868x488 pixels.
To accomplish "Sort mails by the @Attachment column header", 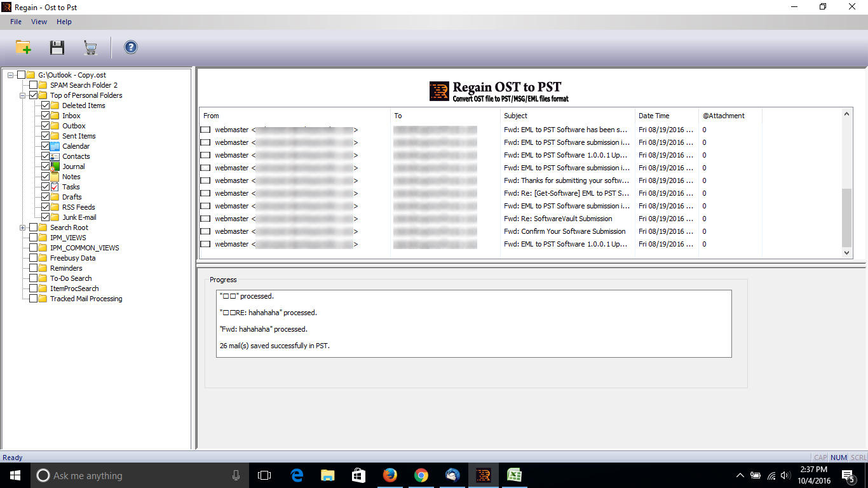I will [730, 116].
